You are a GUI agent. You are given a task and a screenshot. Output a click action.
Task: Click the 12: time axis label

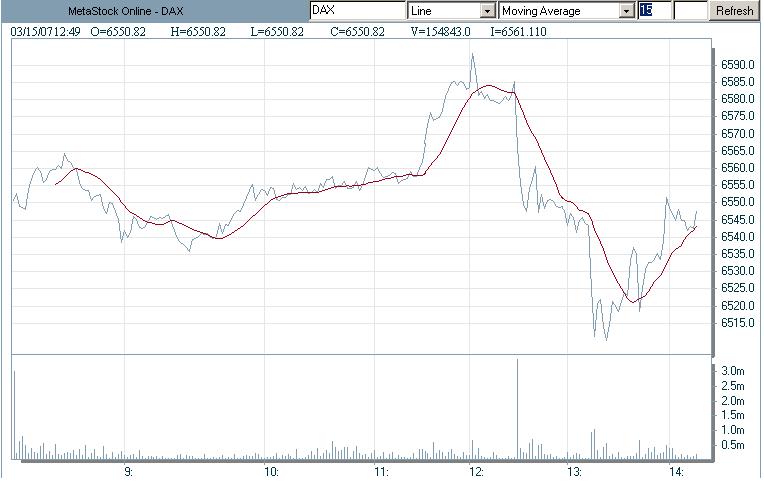[x=477, y=472]
